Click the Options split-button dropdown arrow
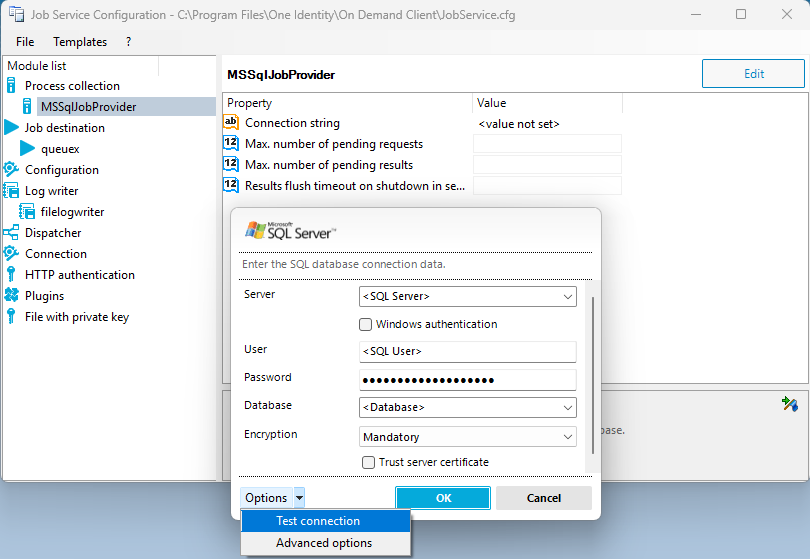Image resolution: width=810 pixels, height=559 pixels. pyautogui.click(x=299, y=498)
